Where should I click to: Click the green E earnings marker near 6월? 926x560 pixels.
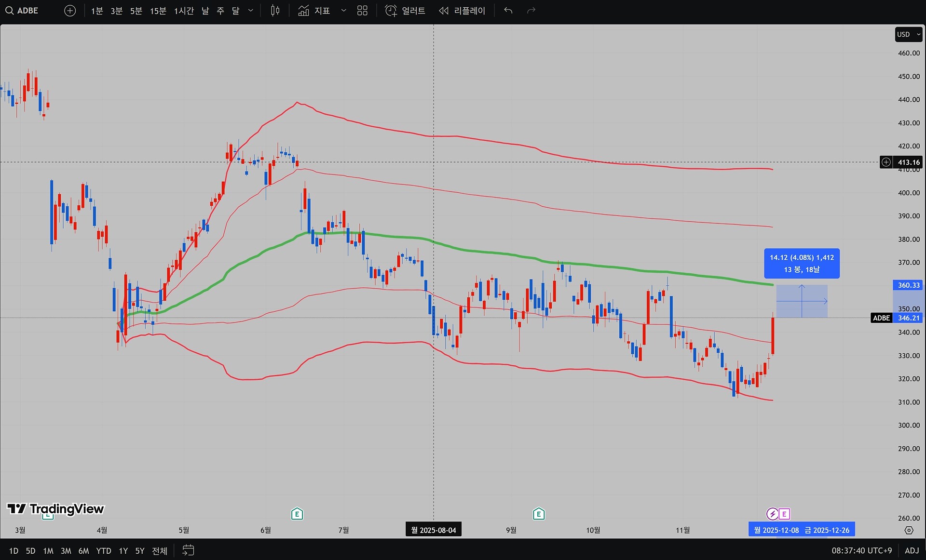tap(297, 514)
